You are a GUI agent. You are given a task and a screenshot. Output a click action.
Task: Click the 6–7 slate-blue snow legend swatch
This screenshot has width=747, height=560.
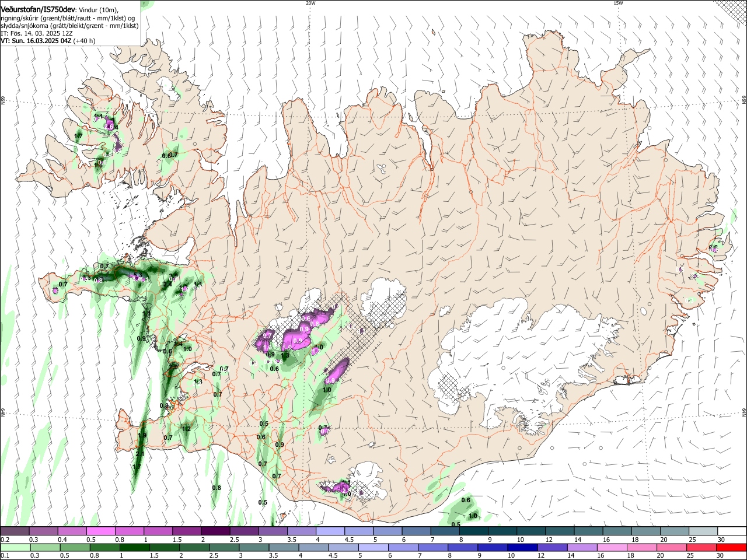417,531
